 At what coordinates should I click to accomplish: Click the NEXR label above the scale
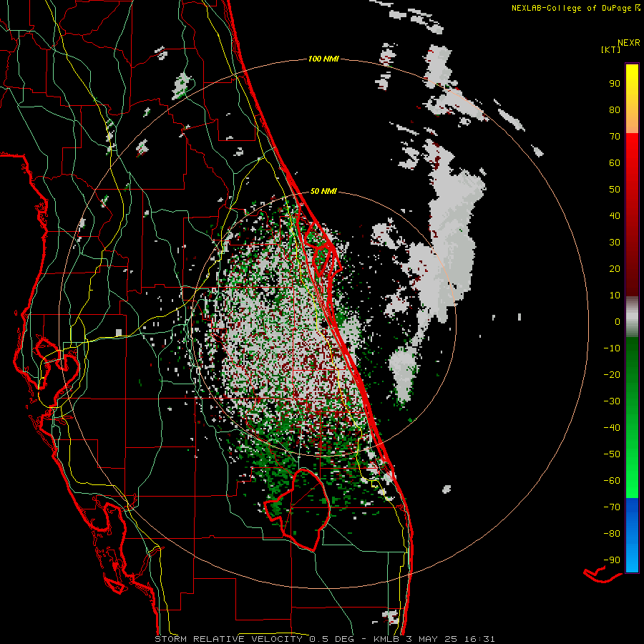pos(628,43)
